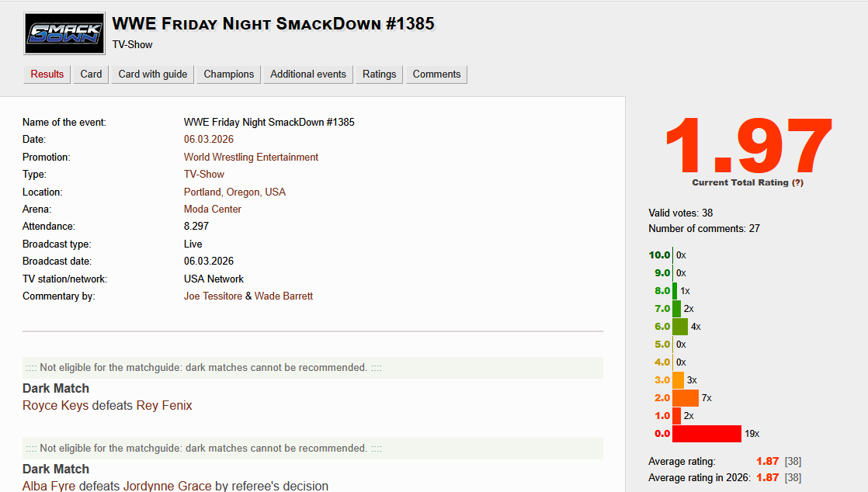This screenshot has height=492, width=868.
Task: Click the 10.0 rating label
Action: pos(658,255)
